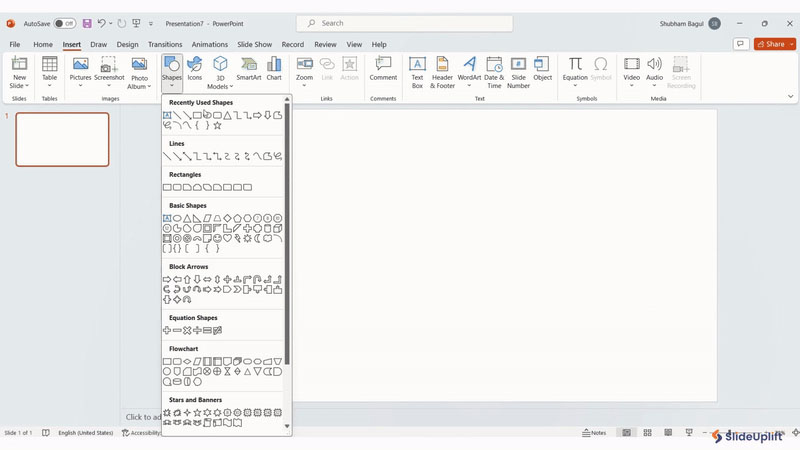Insert a Text Box
Viewport: 800px width, 450px height.
(417, 73)
